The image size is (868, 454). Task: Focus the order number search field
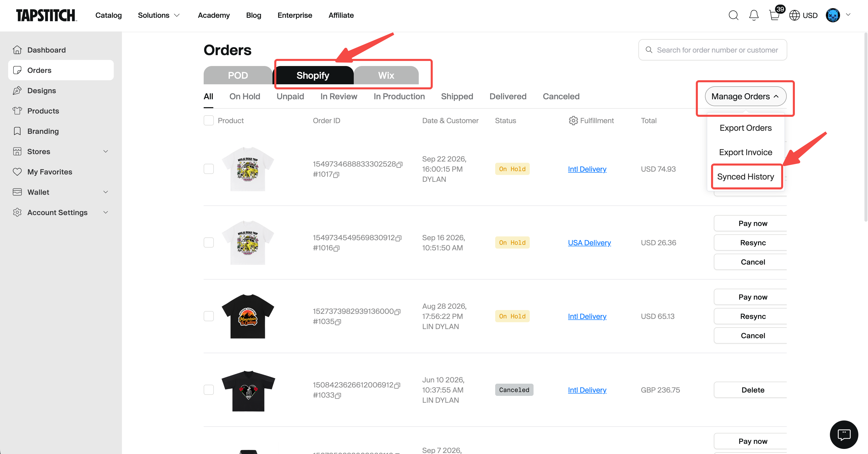[x=712, y=50]
